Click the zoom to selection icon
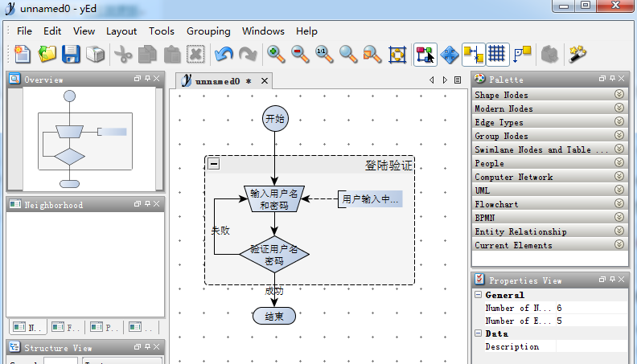Viewport: 637px width, 364px height. [372, 55]
